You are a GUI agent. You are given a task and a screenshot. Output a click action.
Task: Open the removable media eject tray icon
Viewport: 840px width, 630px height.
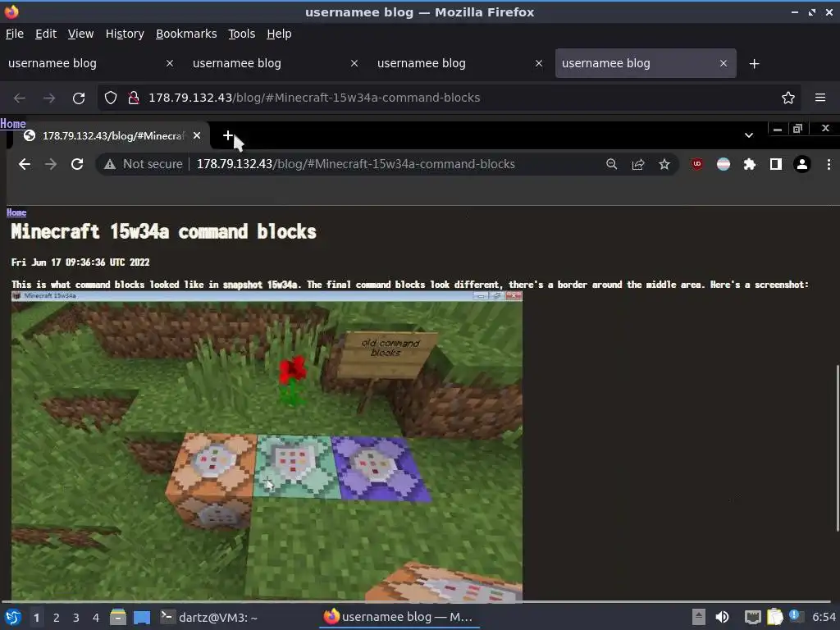pyautogui.click(x=699, y=617)
